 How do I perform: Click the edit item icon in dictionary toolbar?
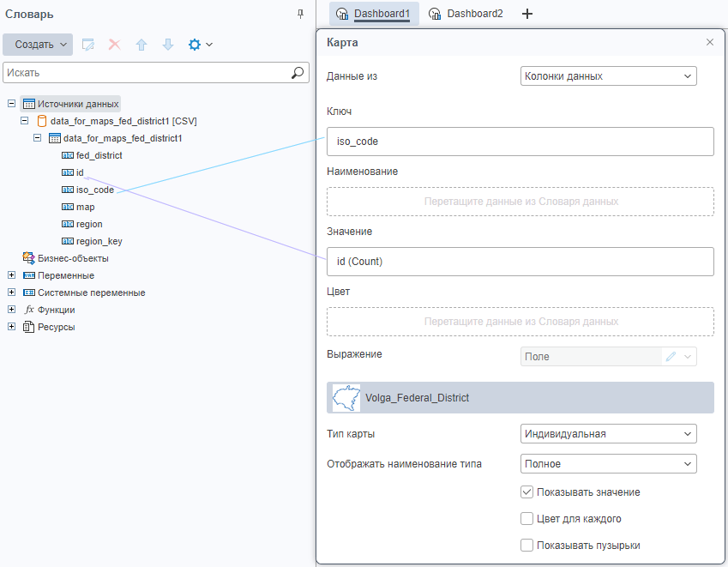pyautogui.click(x=88, y=44)
